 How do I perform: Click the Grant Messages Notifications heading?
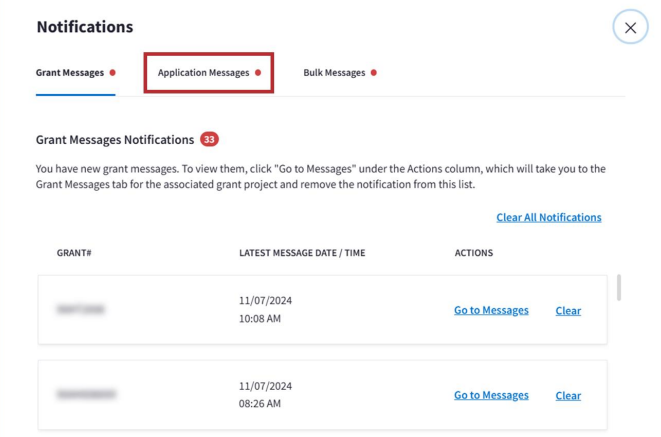115,140
